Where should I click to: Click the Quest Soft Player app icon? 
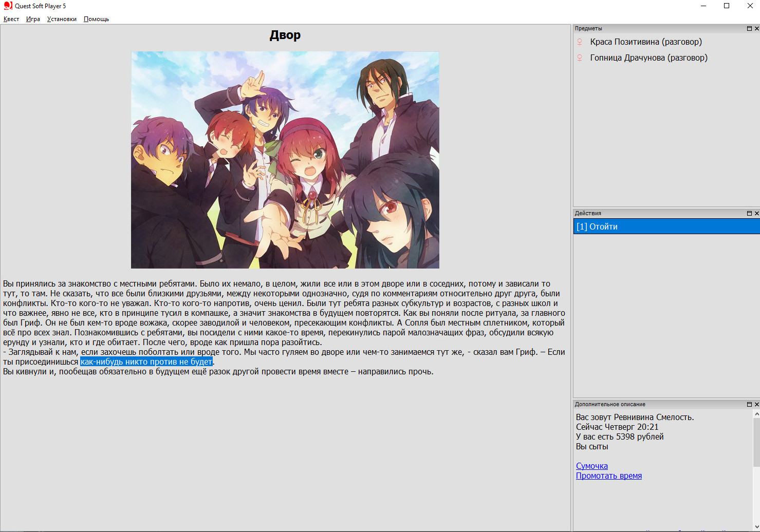[8, 6]
